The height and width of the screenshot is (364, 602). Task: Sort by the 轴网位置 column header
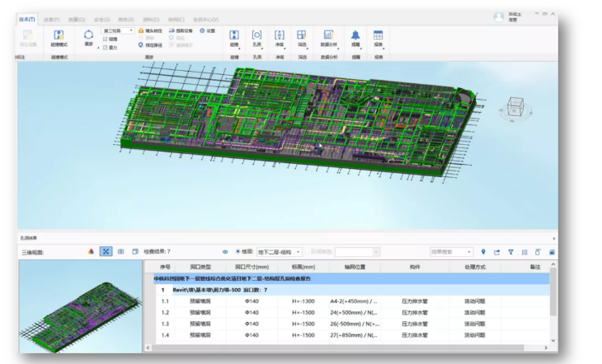pos(355,267)
